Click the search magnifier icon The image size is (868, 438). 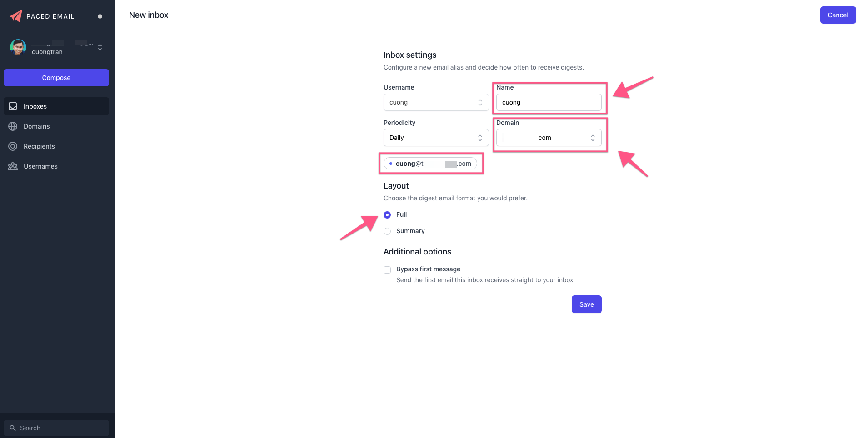pyautogui.click(x=13, y=428)
